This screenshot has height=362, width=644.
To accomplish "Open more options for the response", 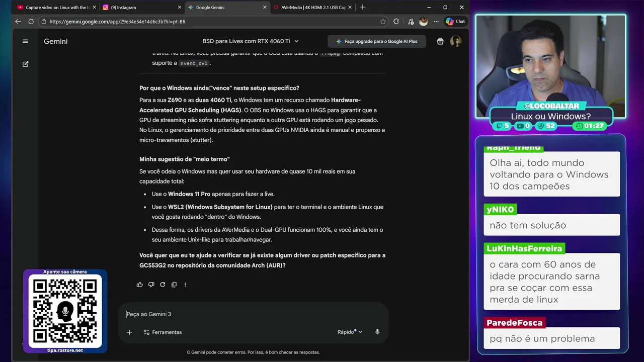I will tap(185, 285).
